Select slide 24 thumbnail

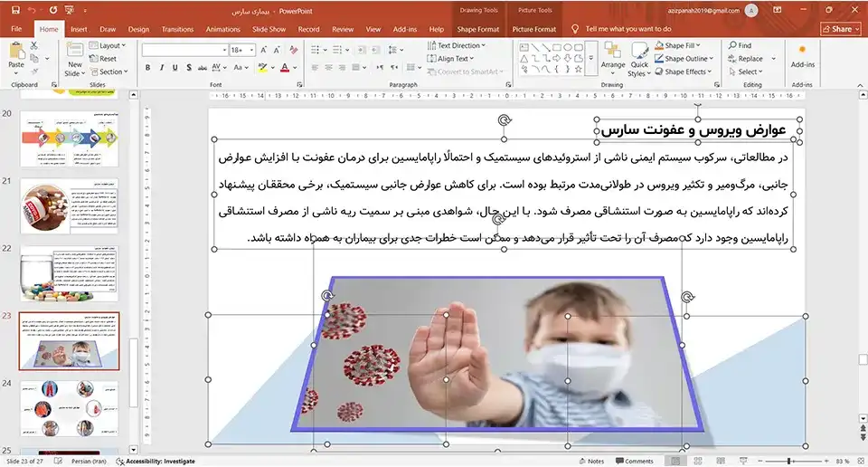70,408
